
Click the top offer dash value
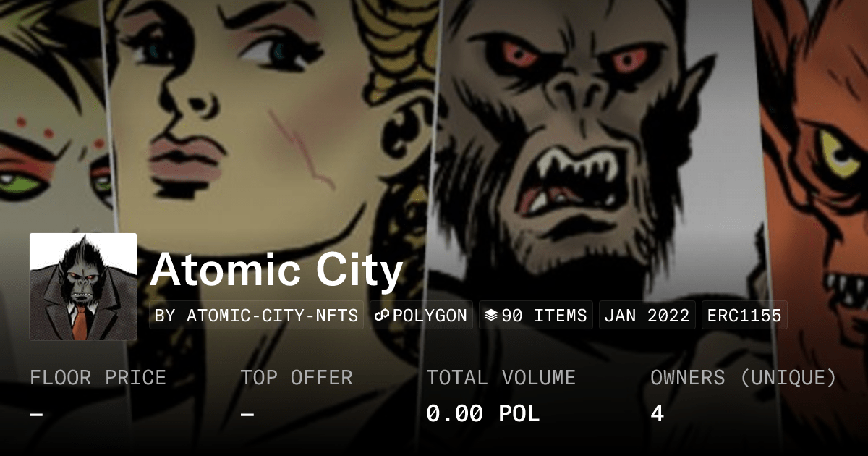tap(247, 414)
